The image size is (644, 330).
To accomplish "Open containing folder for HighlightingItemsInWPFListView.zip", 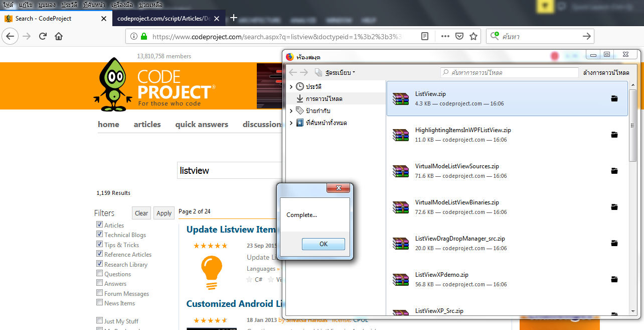I will click(x=614, y=135).
